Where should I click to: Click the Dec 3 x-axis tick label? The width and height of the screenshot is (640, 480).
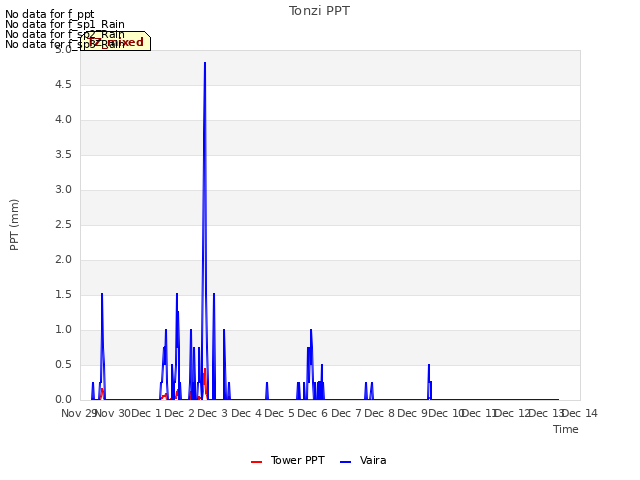pyautogui.click(x=212, y=413)
